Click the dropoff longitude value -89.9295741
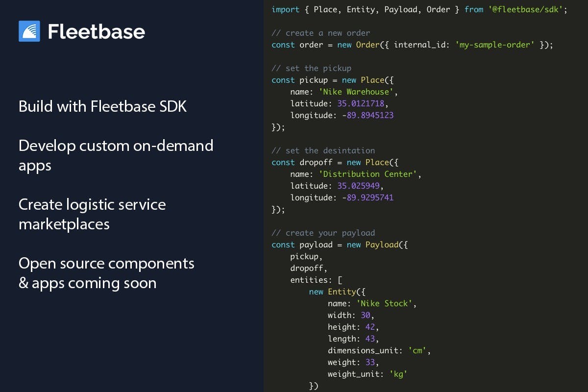The height and width of the screenshot is (392, 588). (365, 197)
